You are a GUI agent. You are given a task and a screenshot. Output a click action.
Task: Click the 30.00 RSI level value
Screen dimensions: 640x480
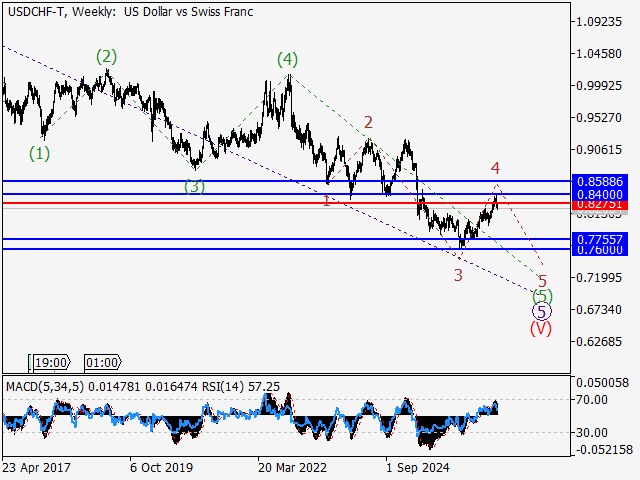(x=592, y=432)
